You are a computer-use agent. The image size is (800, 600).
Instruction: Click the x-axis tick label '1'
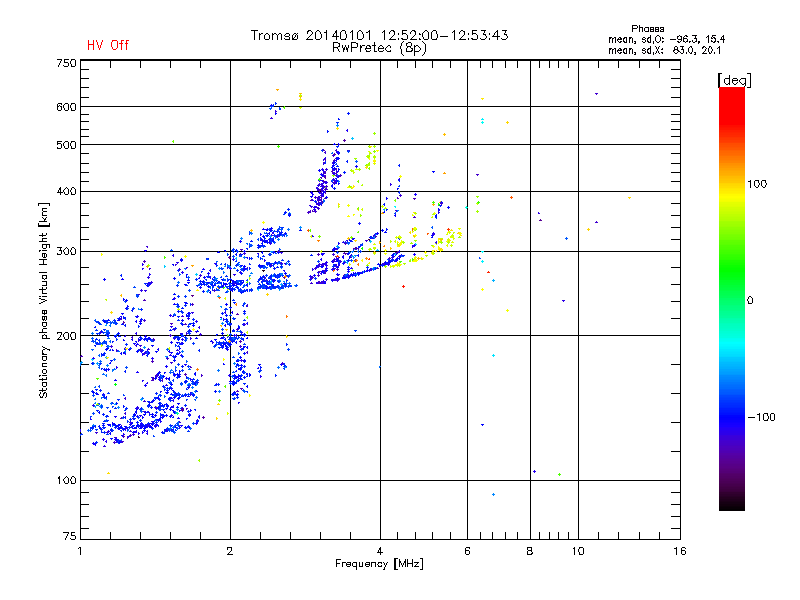80,551
